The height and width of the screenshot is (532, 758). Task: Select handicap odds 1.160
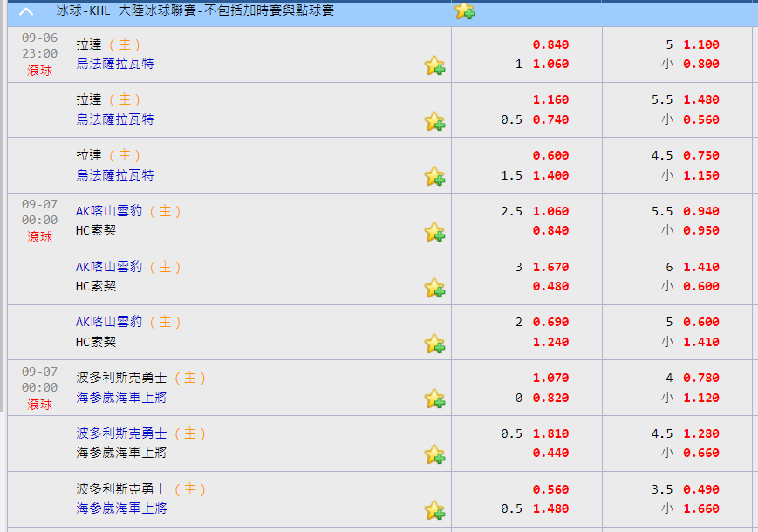coord(550,99)
